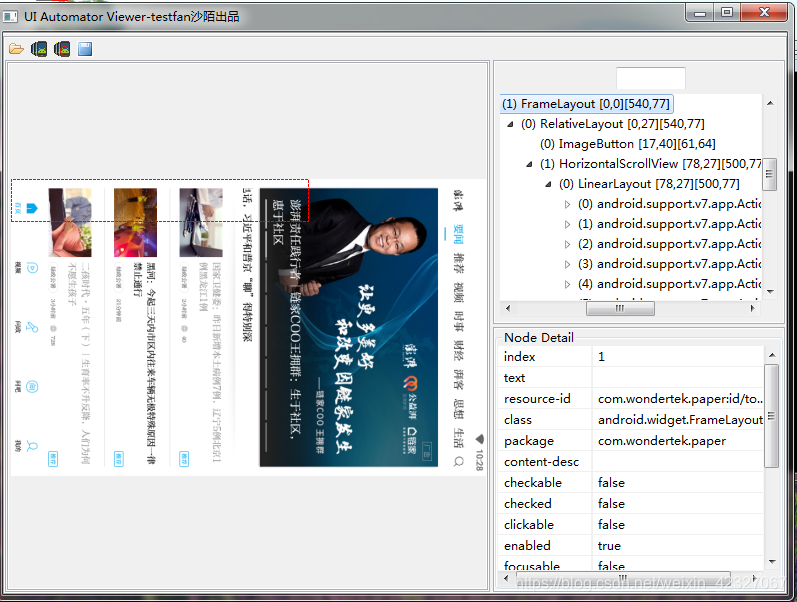The width and height of the screenshot is (797, 602).
Task: Save the dump with the floppy disk icon
Action: click(85, 49)
